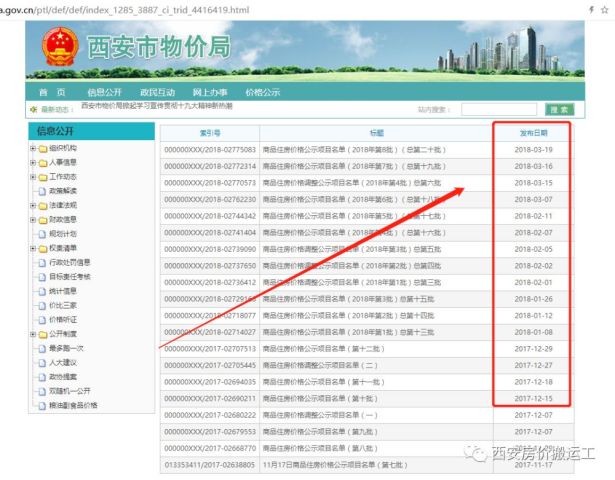Image resolution: width=615 pixels, height=480 pixels.
Task: Click the document icon next to 最多跑一次
Action: [x=42, y=349]
